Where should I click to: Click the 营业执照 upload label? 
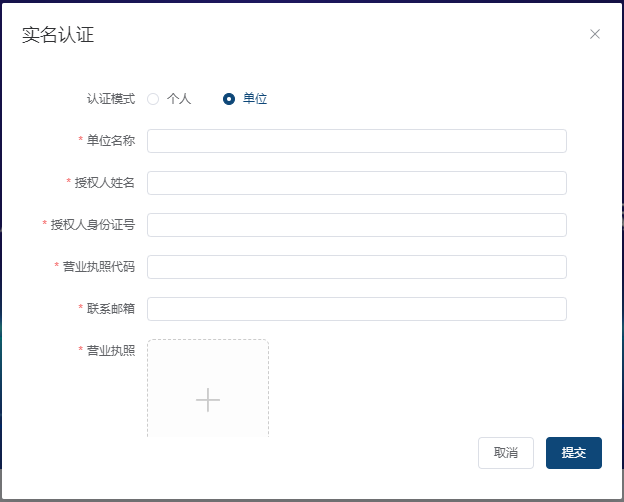[110, 351]
